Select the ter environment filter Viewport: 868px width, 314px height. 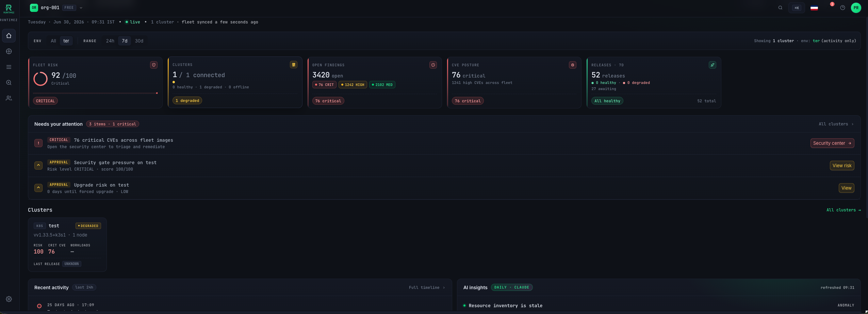tap(66, 41)
